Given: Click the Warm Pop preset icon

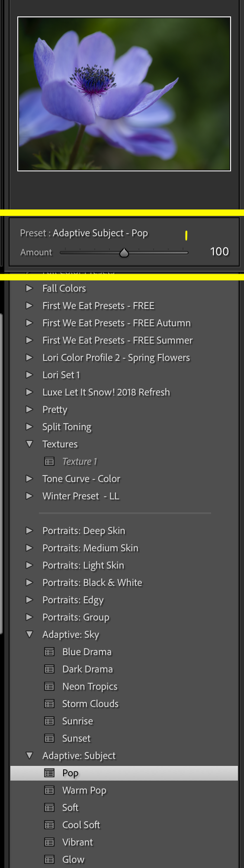Looking at the screenshot, I should [49, 791].
